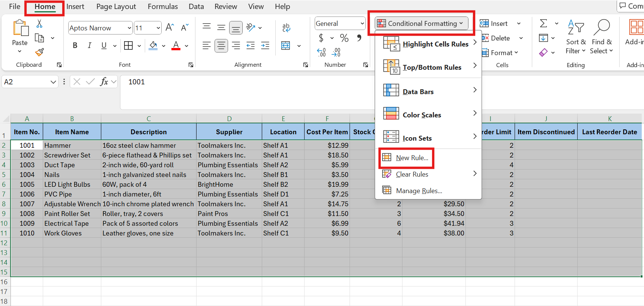The width and height of the screenshot is (644, 306).
Task: Click the Merge & Center icon
Action: (x=286, y=46)
